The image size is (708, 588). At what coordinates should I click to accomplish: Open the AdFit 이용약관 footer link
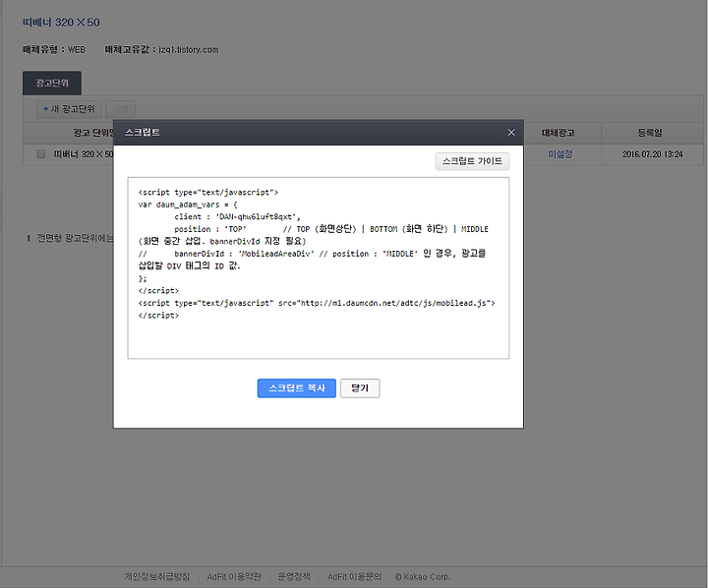pyautogui.click(x=234, y=577)
